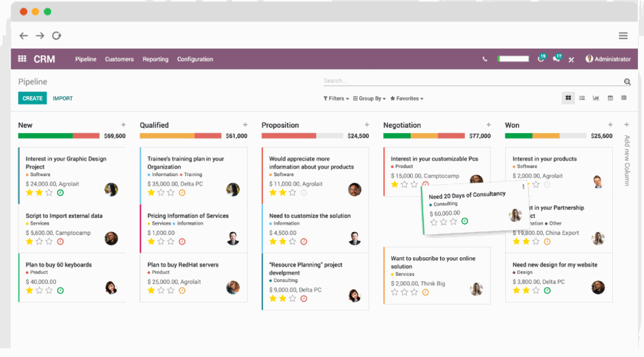Open the Reporting menu
The image size is (644, 357).
155,59
